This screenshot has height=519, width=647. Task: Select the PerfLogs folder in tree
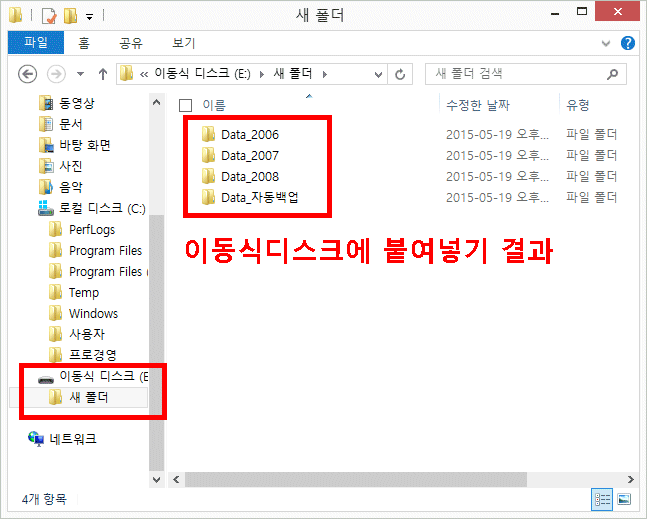tap(82, 229)
